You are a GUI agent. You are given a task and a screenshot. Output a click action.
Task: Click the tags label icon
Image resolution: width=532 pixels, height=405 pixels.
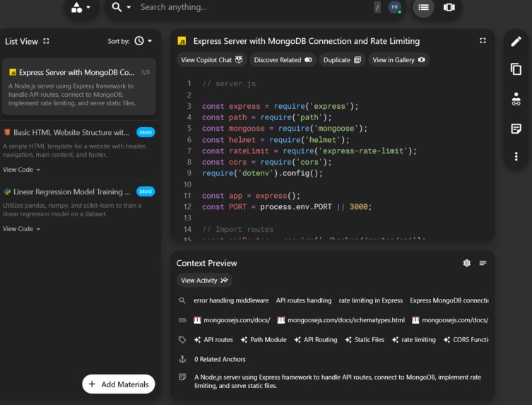(x=182, y=340)
